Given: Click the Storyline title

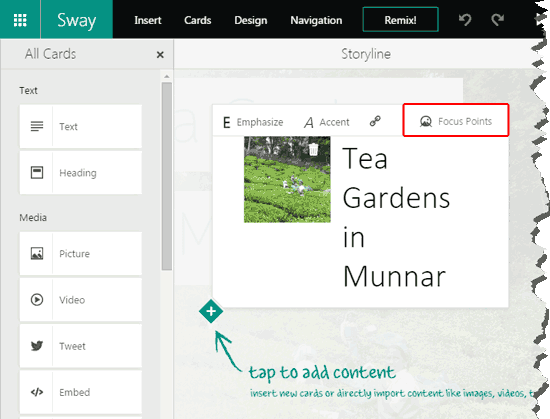Looking at the screenshot, I should pos(366,54).
